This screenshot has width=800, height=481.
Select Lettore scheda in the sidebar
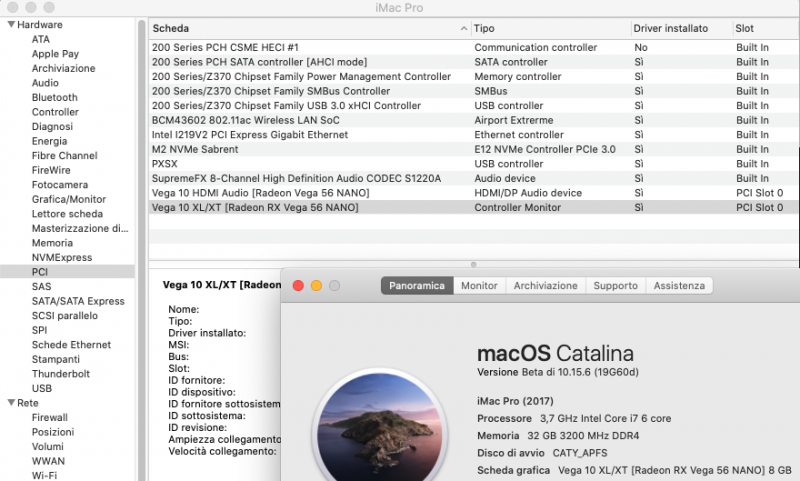[x=67, y=214]
